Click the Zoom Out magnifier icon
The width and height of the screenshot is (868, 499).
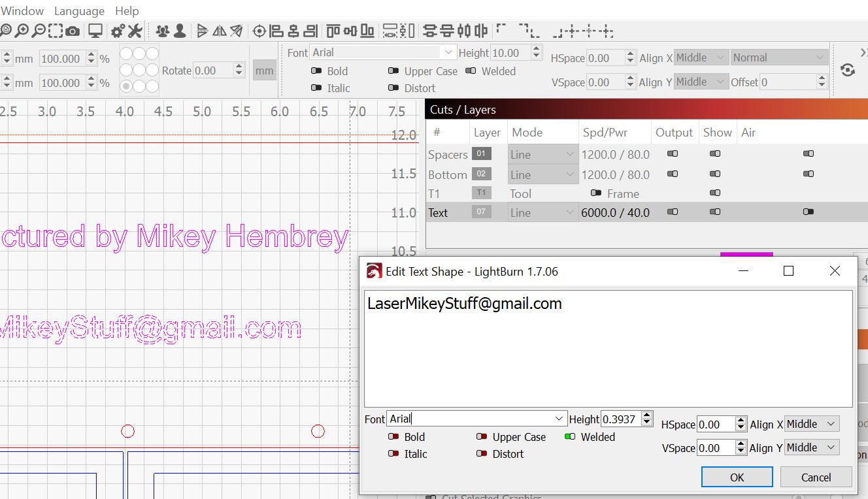pyautogui.click(x=39, y=31)
